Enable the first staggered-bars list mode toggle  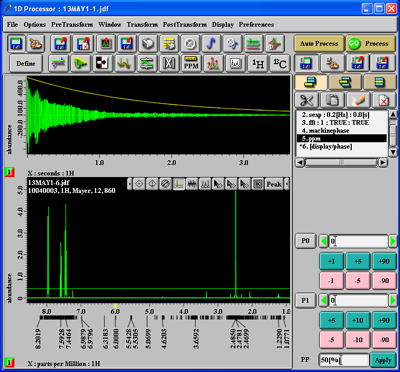click(x=310, y=82)
